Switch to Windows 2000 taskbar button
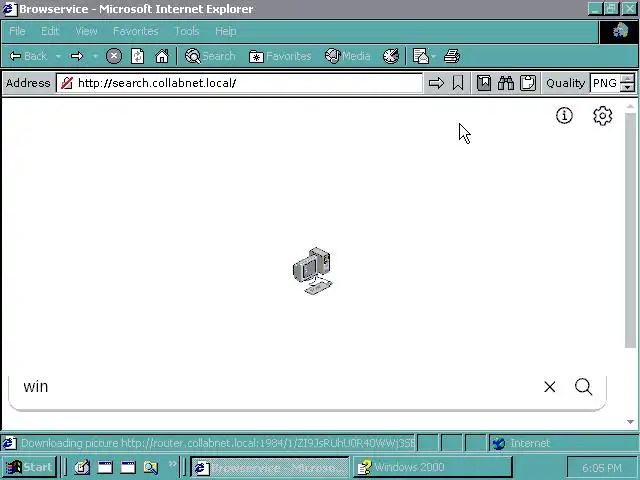 click(433, 467)
